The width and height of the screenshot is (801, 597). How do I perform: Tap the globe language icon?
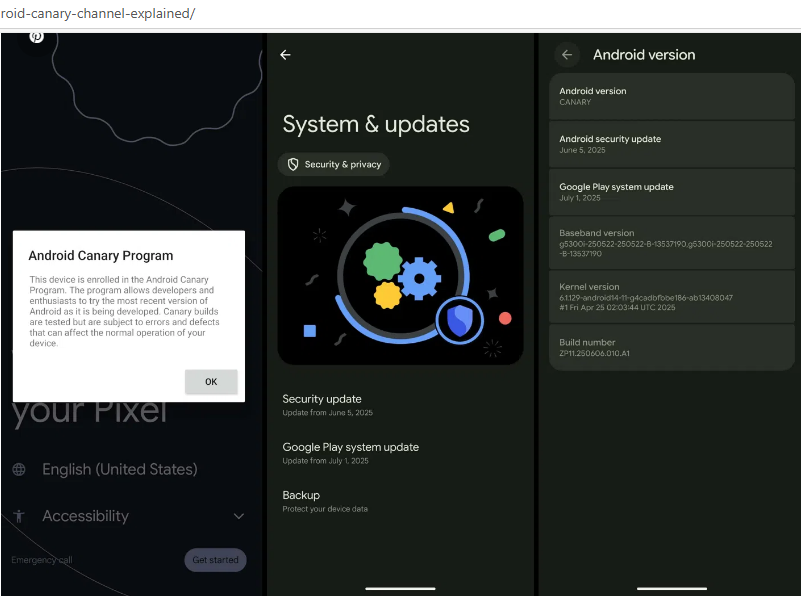19,469
